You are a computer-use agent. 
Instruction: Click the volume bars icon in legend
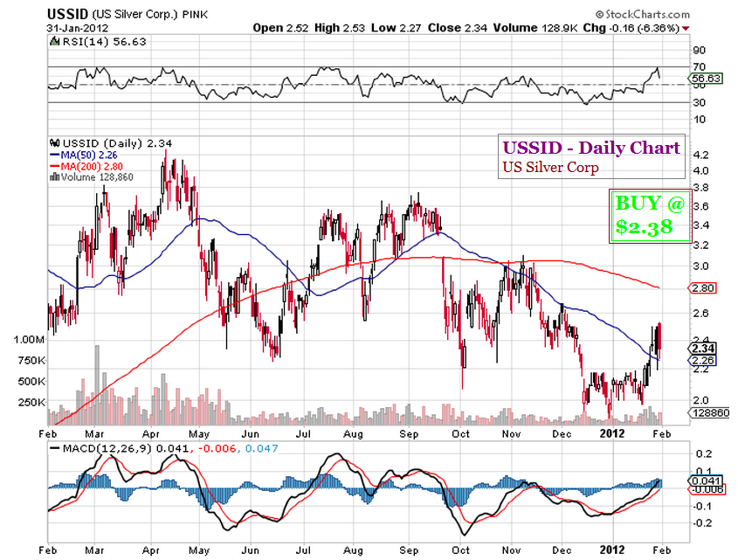pos(55,177)
